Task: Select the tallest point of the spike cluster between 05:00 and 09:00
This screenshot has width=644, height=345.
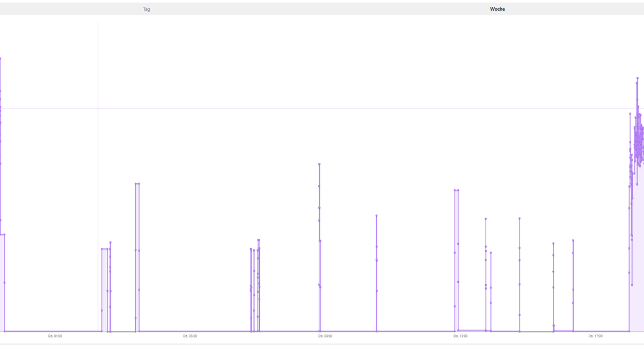Action: 259,240
